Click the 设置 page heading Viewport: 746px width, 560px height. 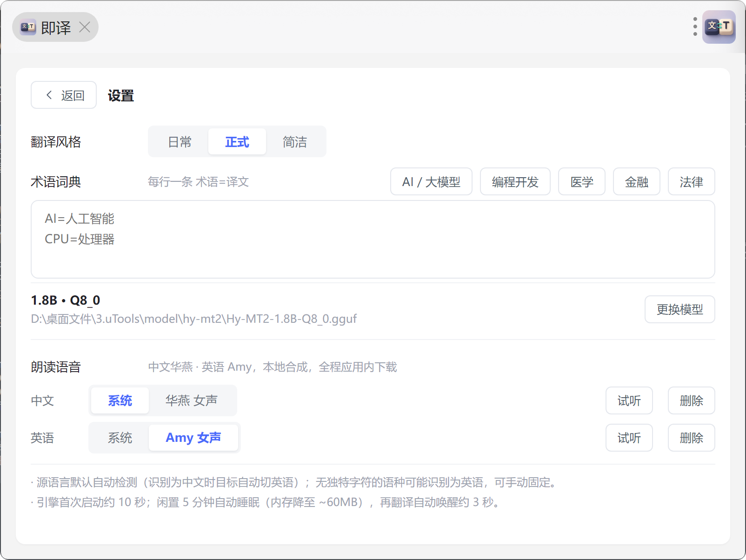click(121, 96)
